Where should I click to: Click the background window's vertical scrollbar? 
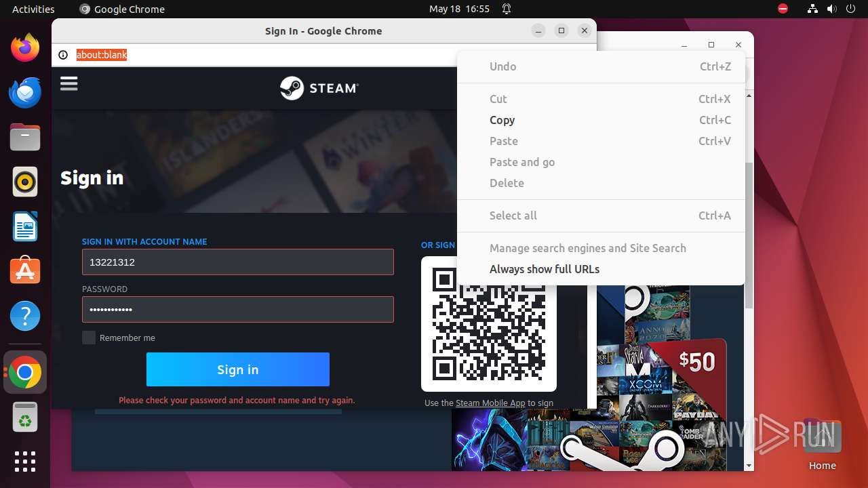[x=749, y=234]
